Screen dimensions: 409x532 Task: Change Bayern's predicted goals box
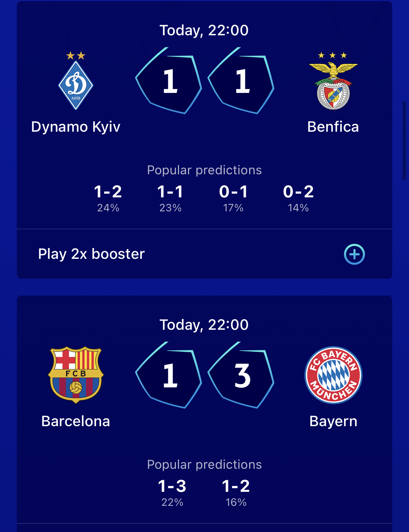(x=242, y=376)
